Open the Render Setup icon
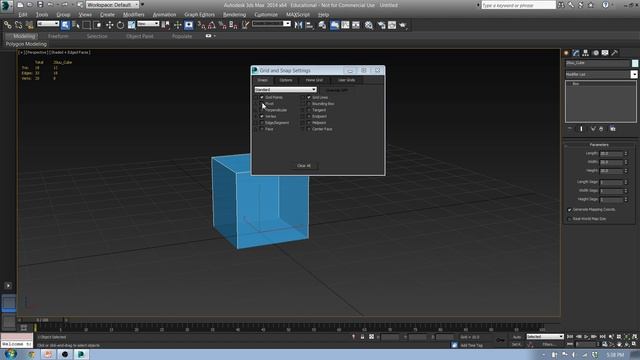 381,25
